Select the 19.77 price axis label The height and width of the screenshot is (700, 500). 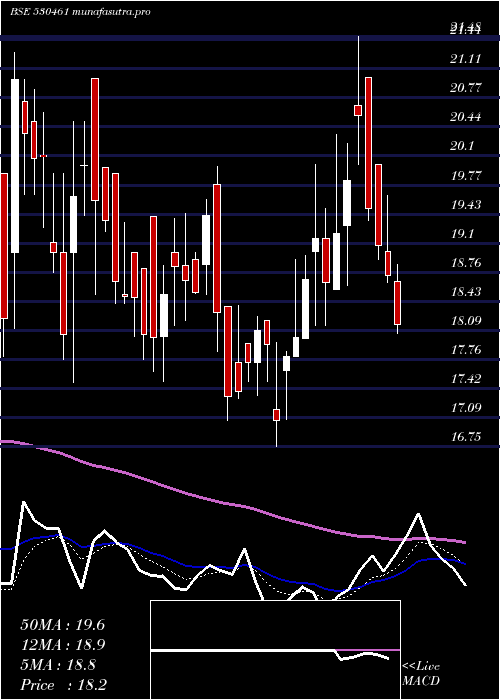point(466,176)
